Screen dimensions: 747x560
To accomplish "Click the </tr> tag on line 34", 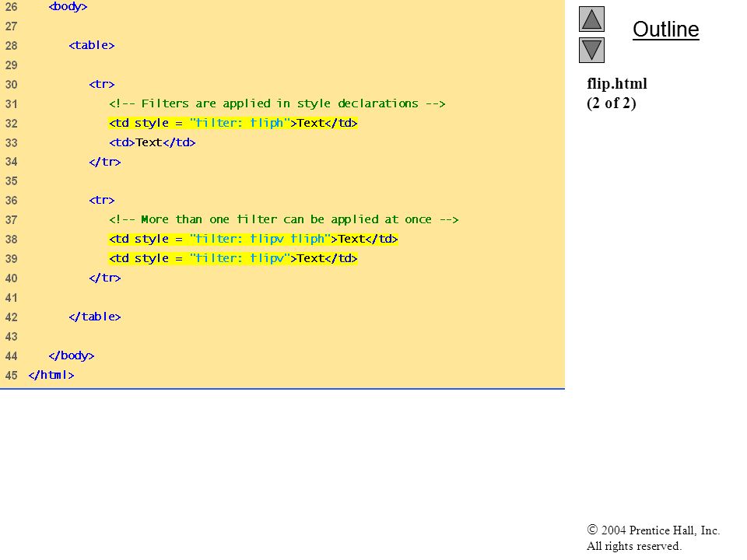I will pyautogui.click(x=105, y=162).
